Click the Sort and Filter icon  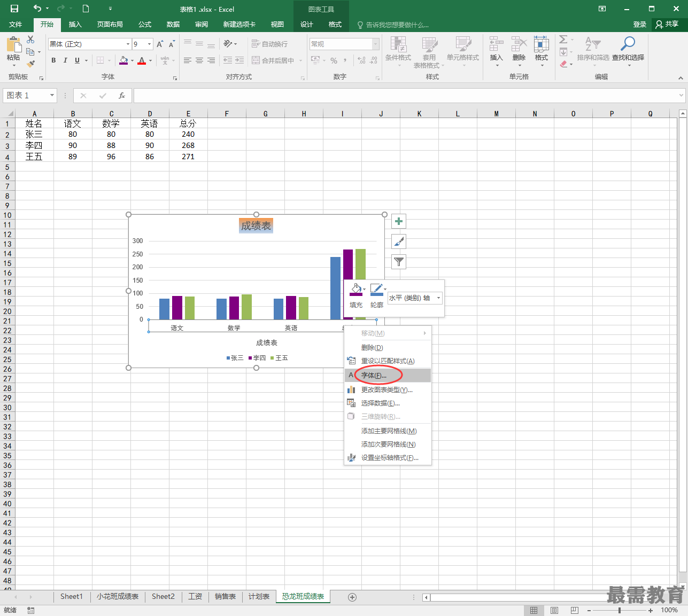click(x=593, y=44)
